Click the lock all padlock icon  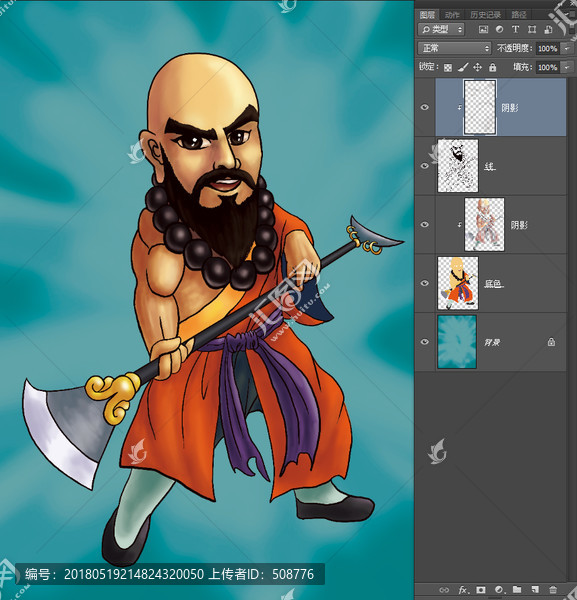[492, 68]
